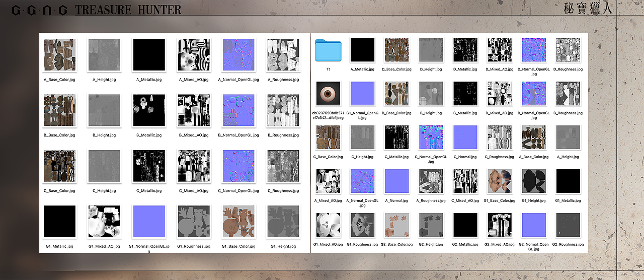Image resolution: width=644 pixels, height=280 pixels.
Task: Select C_Normal_OpenGL.jpg thumbnail in right window
Action: (431, 137)
